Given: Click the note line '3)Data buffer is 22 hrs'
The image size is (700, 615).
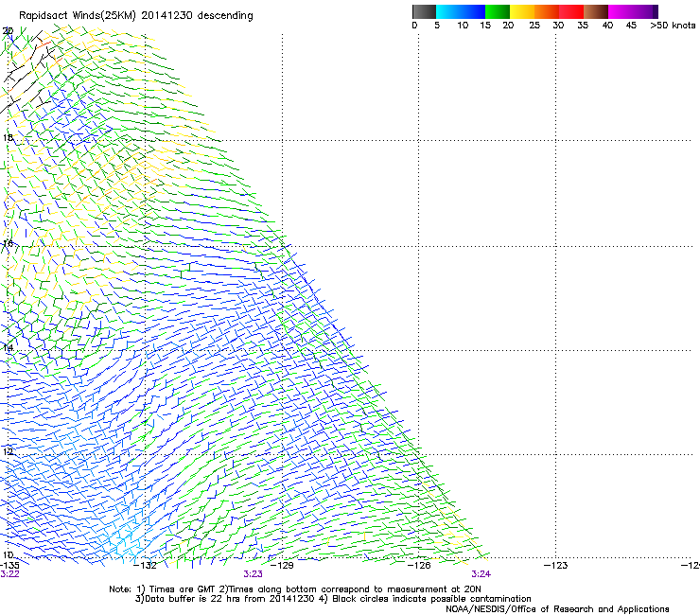Looking at the screenshot, I should pyautogui.click(x=333, y=599).
